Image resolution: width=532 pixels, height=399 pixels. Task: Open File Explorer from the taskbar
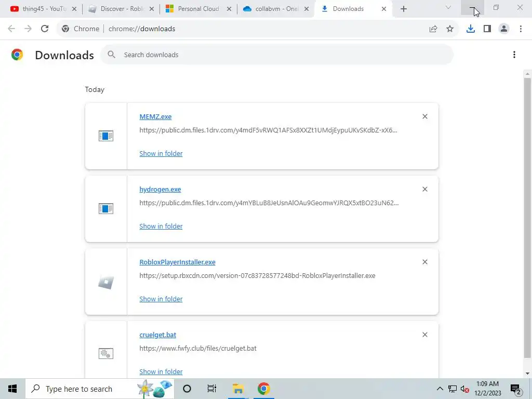(238, 389)
